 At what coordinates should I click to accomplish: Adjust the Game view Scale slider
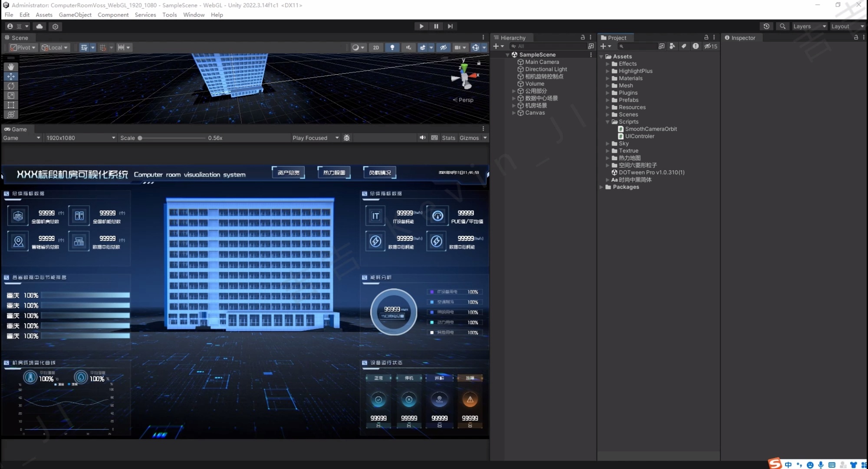click(140, 138)
